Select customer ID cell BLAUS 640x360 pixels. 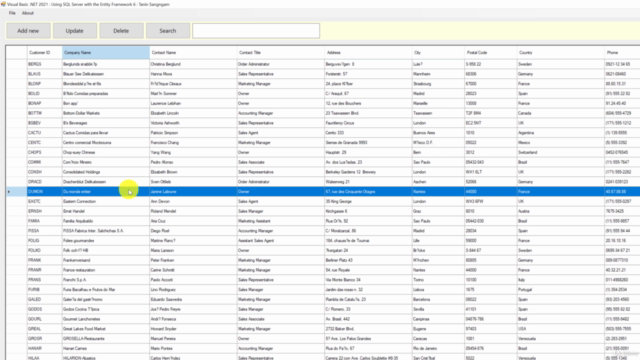(x=44, y=74)
